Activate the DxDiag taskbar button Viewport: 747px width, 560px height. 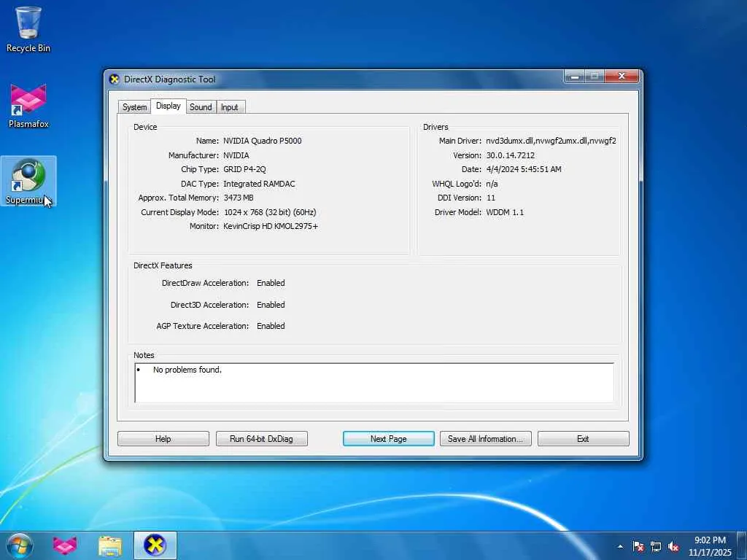click(x=155, y=545)
